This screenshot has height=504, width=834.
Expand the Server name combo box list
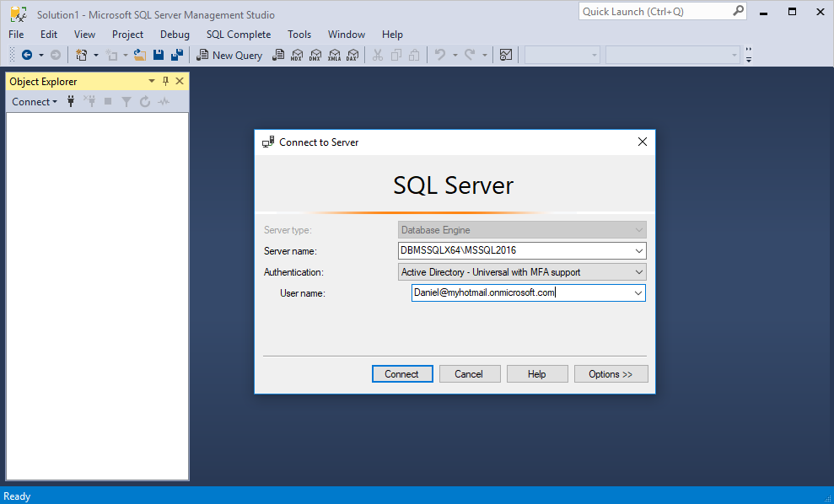coord(639,251)
